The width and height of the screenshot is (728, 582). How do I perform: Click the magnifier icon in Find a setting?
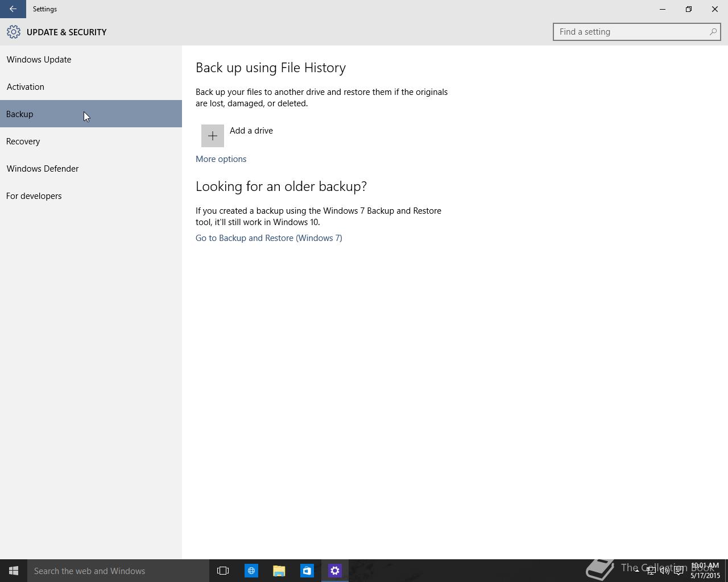coord(713,32)
